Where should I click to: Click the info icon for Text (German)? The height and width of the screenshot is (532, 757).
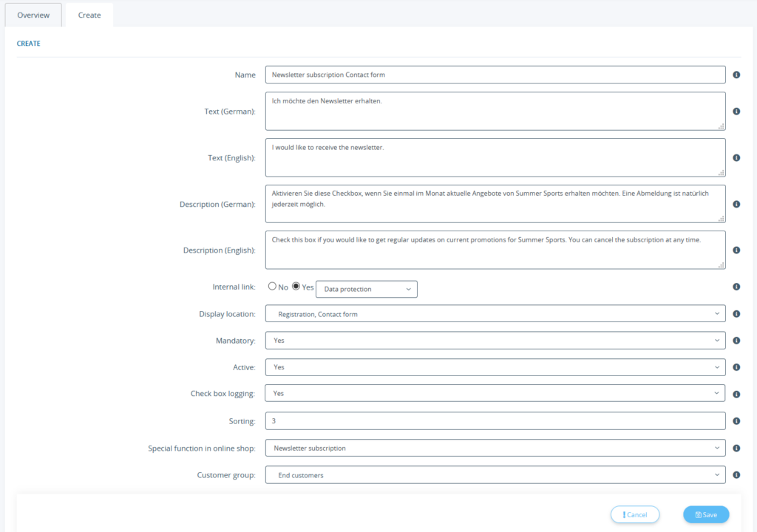point(736,112)
